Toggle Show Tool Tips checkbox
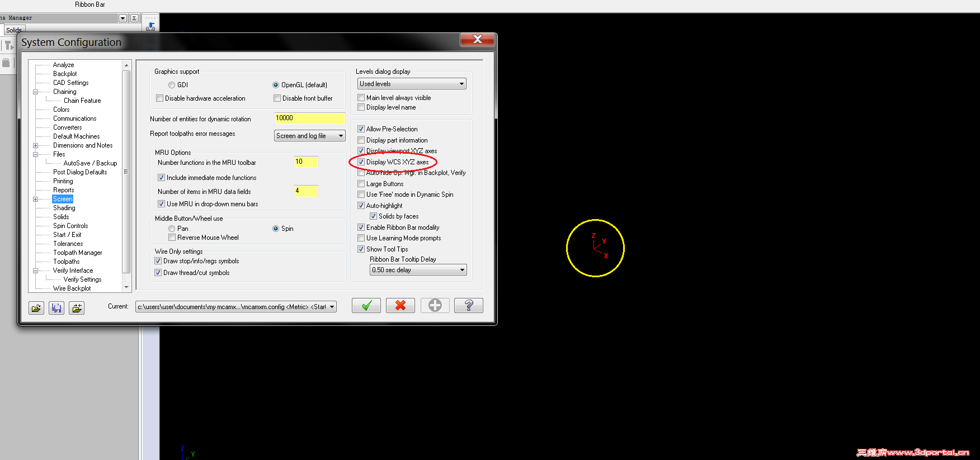 (x=361, y=249)
